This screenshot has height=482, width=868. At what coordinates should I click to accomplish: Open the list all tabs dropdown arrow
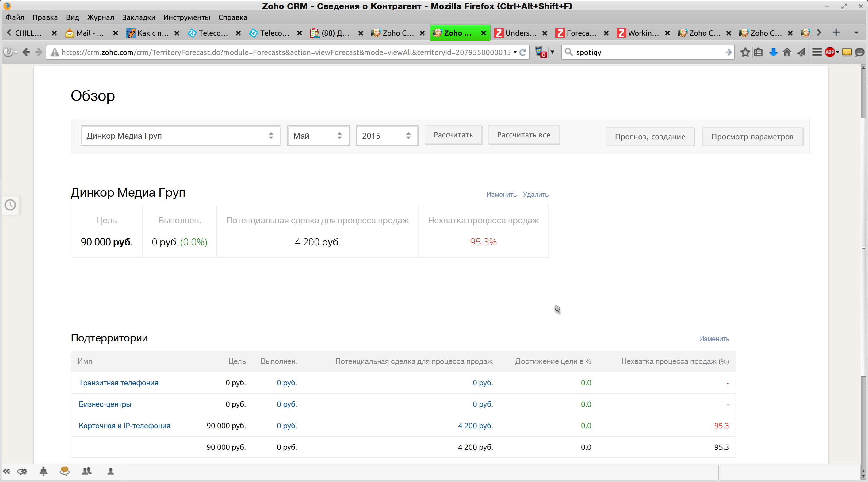(x=856, y=33)
